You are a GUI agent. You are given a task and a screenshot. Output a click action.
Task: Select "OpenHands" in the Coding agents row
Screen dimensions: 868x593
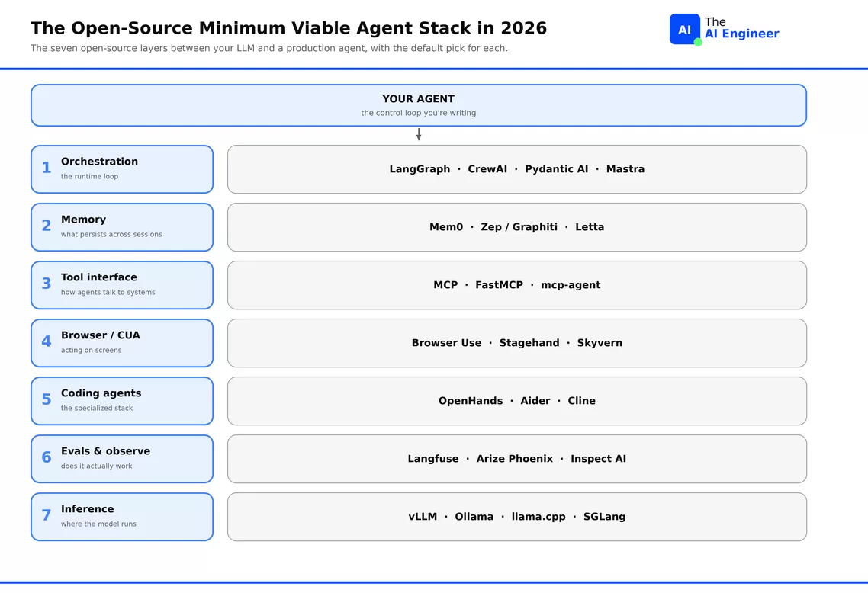pyautogui.click(x=471, y=401)
